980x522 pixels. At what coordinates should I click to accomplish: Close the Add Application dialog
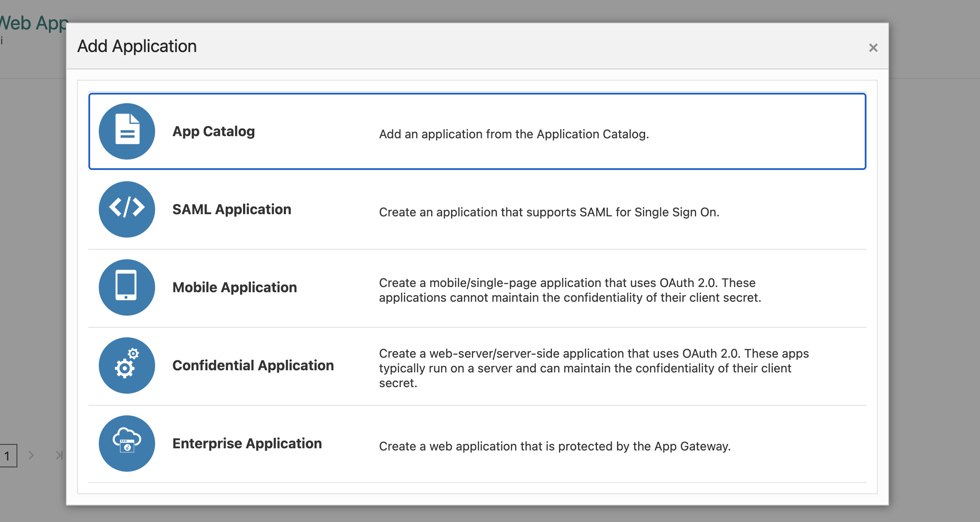pos(873,48)
